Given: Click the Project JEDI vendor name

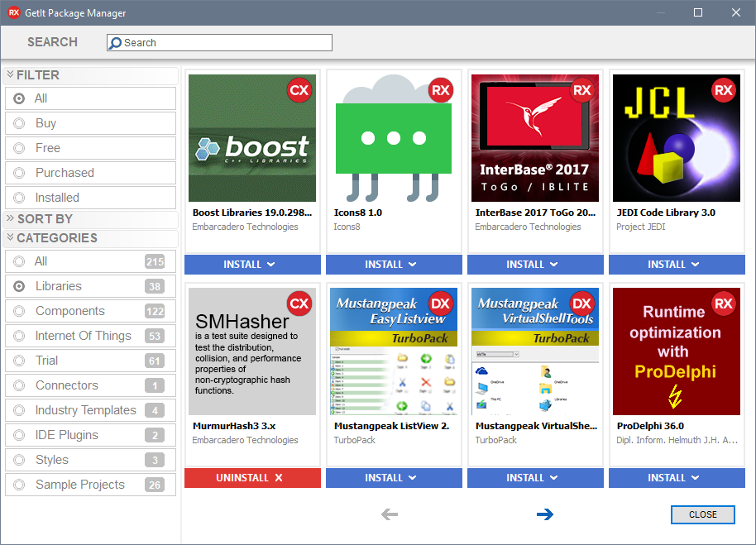Looking at the screenshot, I should coord(641,227).
